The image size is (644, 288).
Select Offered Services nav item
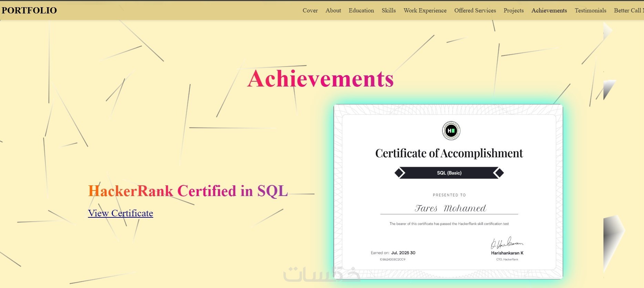(x=475, y=10)
